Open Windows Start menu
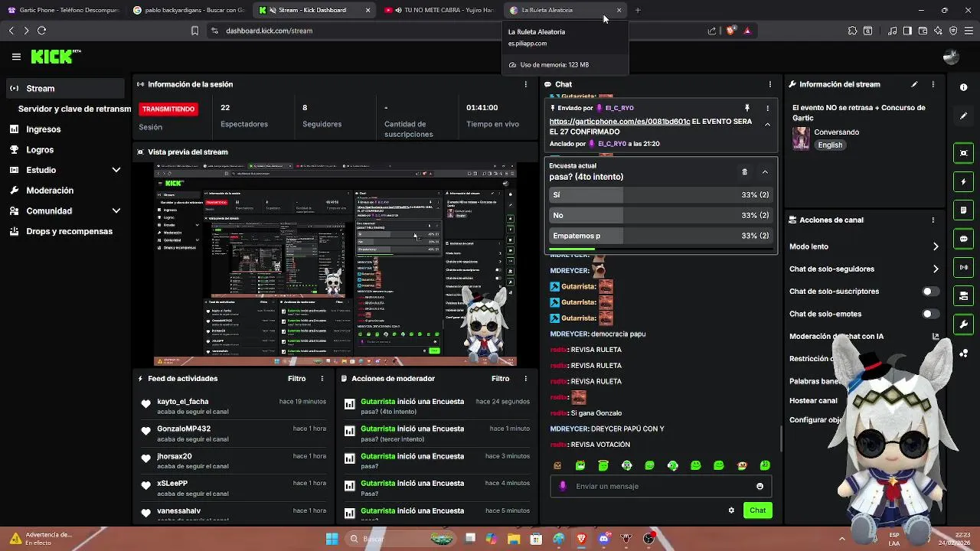The image size is (980, 551). (332, 539)
